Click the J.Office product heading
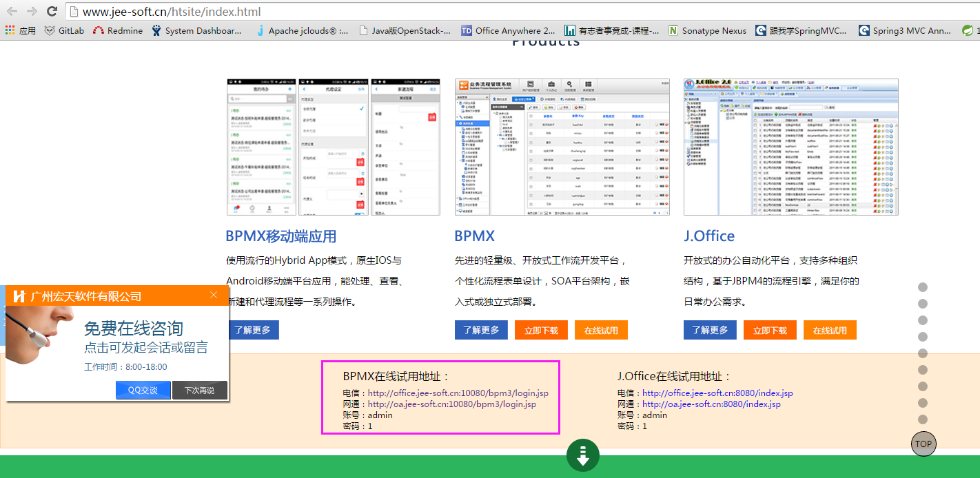 (x=709, y=236)
